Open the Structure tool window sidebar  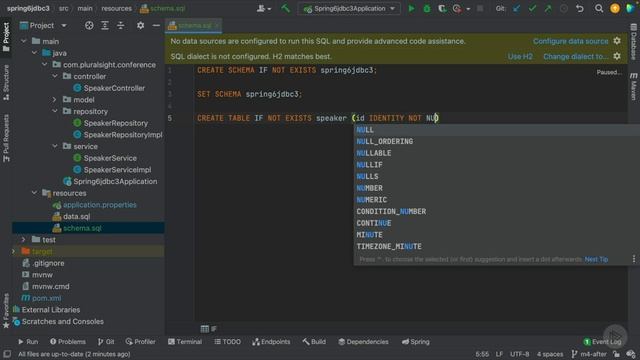pyautogui.click(x=6, y=82)
